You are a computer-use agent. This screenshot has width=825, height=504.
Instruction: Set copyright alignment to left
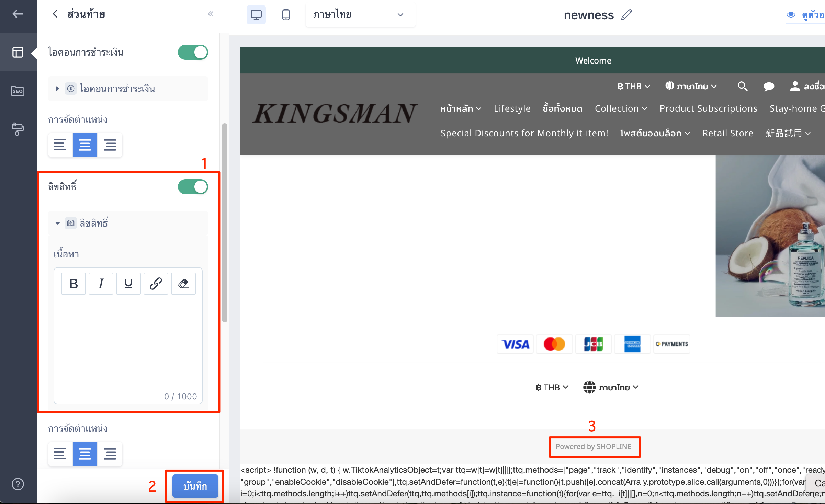click(60, 454)
